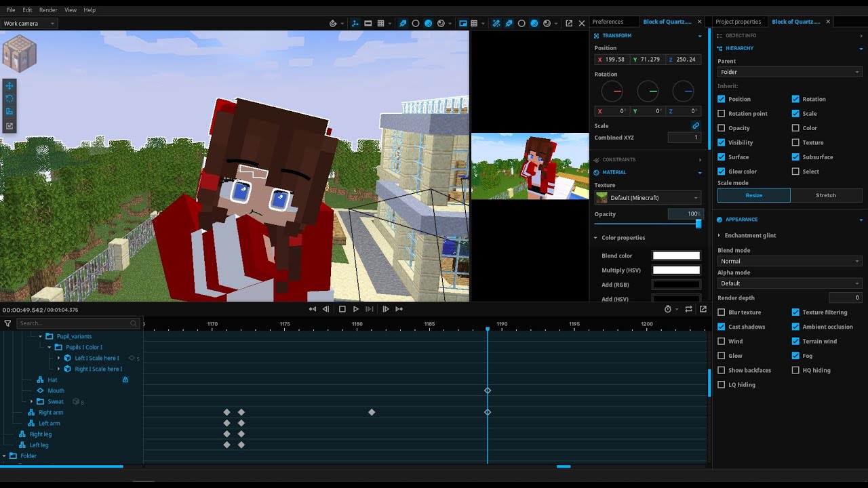Switch to the Preferences tab

pyautogui.click(x=608, y=22)
